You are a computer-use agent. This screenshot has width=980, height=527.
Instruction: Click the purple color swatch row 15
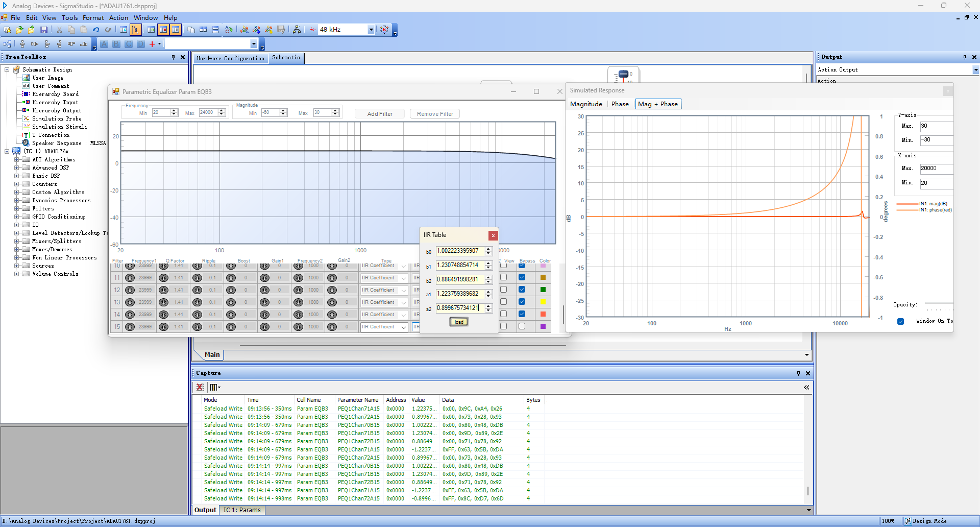[543, 326]
